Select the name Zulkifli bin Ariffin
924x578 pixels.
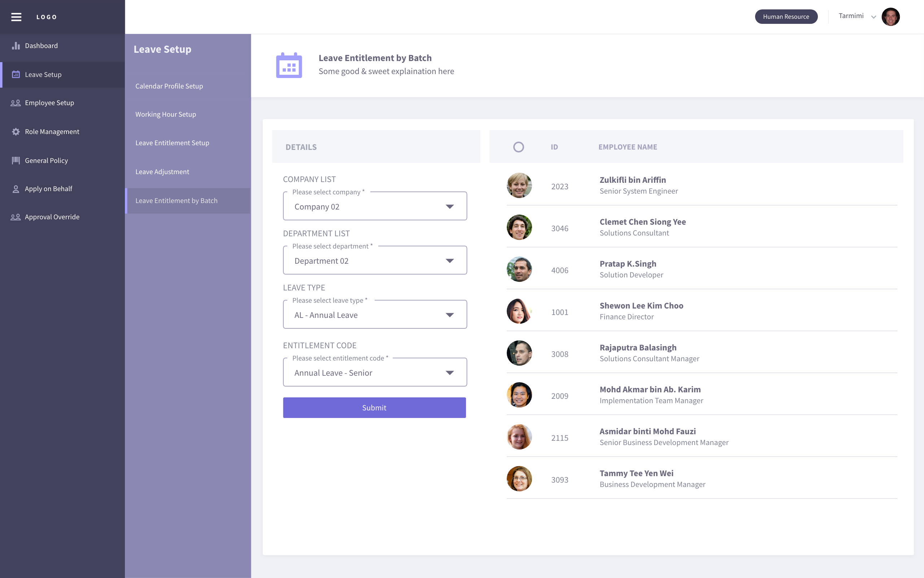click(633, 180)
